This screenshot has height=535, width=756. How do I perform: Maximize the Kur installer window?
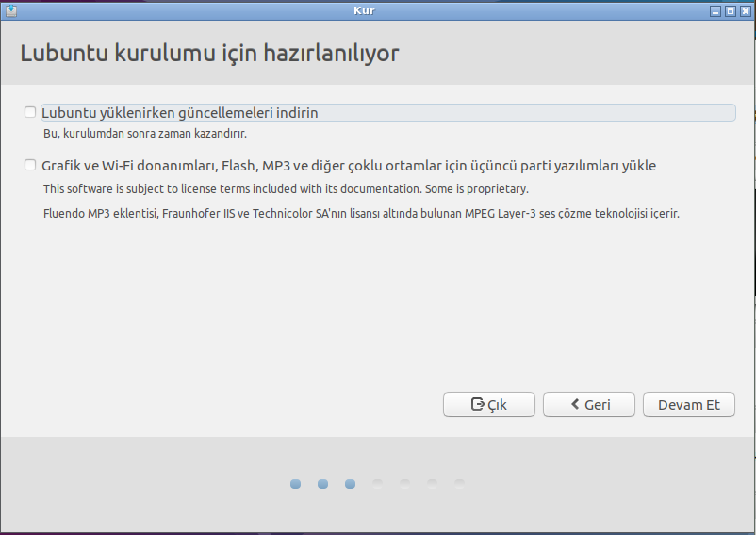tap(730, 11)
